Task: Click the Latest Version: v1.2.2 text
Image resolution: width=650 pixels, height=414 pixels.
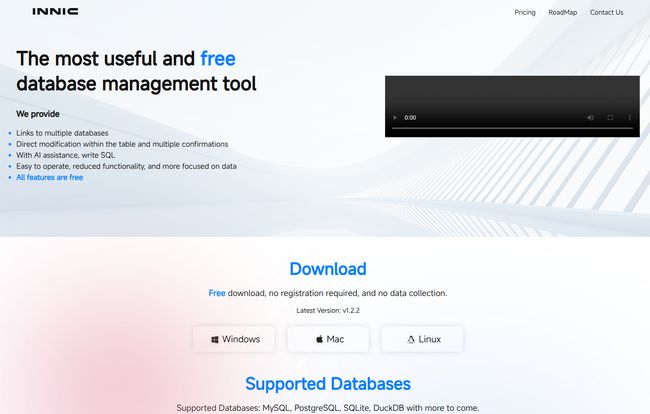Action: coord(328,310)
